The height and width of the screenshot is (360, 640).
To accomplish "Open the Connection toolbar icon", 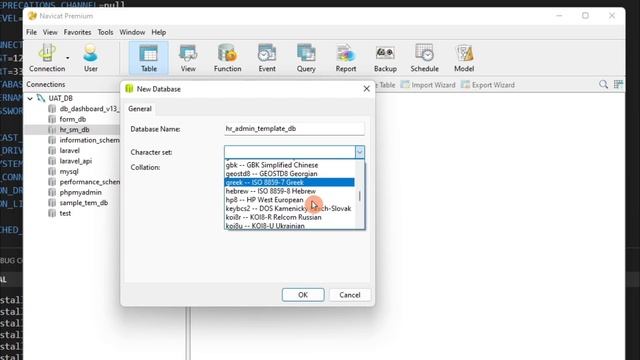I will [x=47, y=58].
